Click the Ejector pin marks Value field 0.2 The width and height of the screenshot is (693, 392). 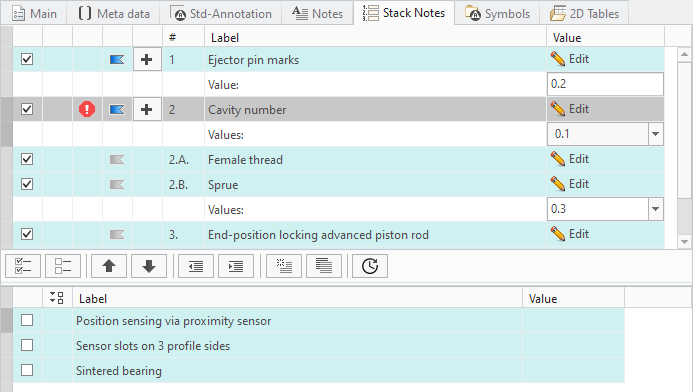tap(605, 84)
